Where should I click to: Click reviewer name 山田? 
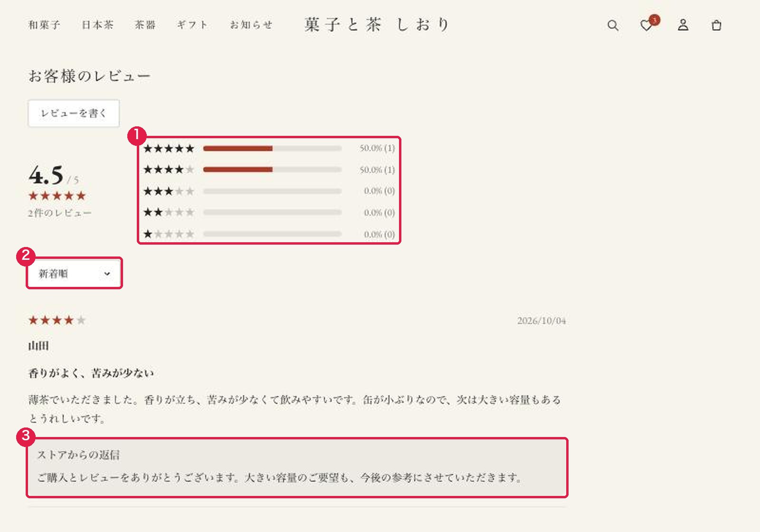coord(38,346)
